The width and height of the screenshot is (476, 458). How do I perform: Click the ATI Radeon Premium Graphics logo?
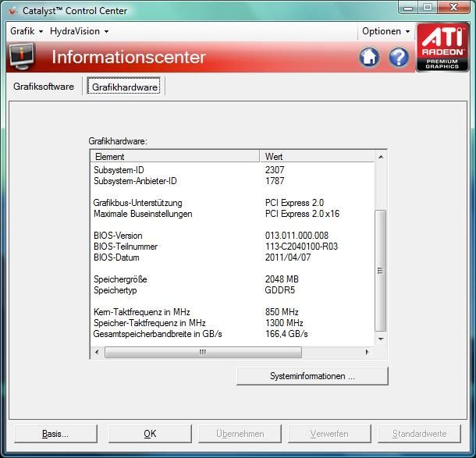(x=442, y=47)
